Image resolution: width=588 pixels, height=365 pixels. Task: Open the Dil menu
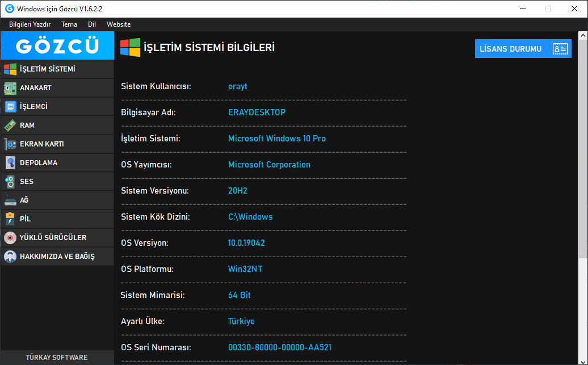click(x=92, y=24)
